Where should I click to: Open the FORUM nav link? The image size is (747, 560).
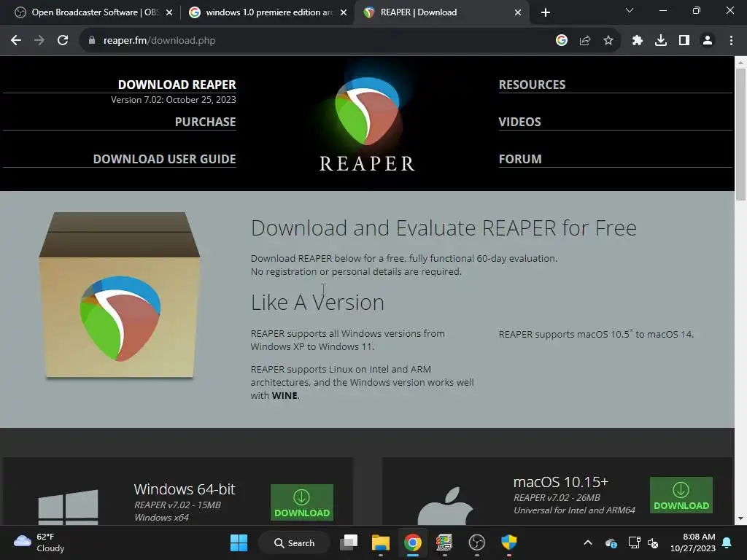519,159
